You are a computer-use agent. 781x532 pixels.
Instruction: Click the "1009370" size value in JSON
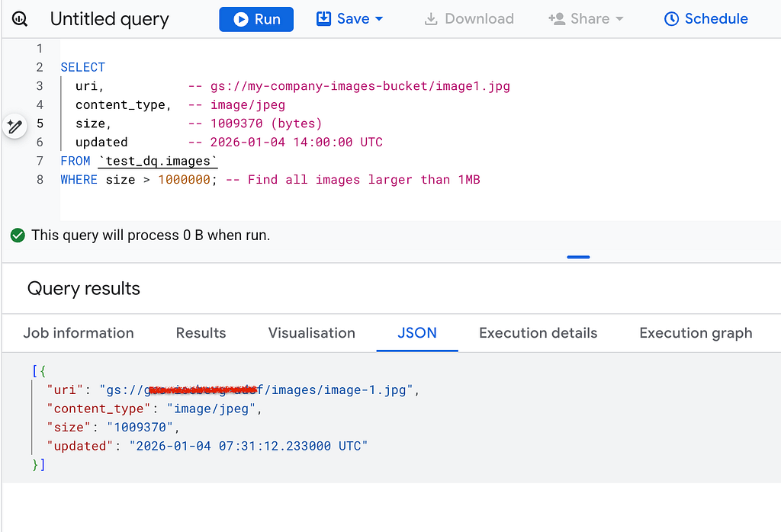click(x=140, y=428)
